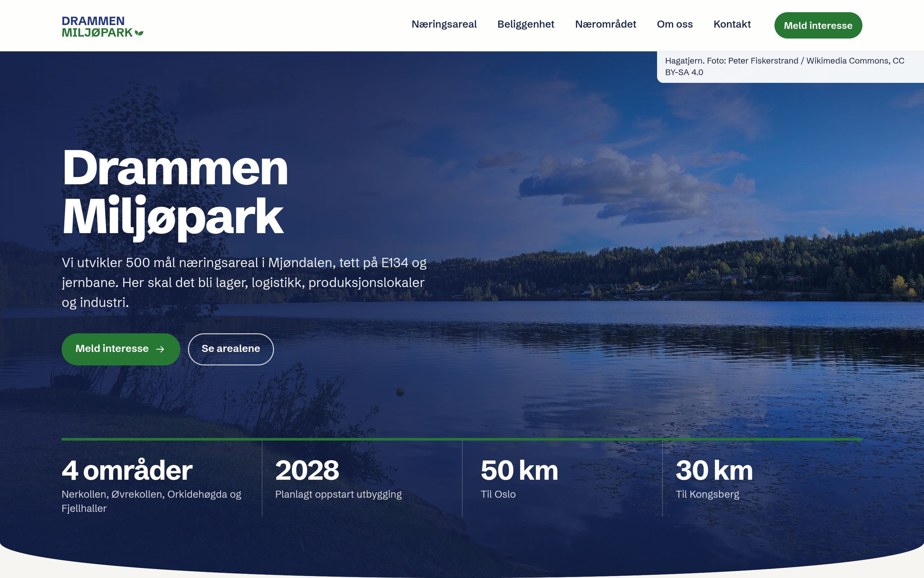The height and width of the screenshot is (578, 924).
Task: Click the Se arealene outlined button
Action: 231,349
